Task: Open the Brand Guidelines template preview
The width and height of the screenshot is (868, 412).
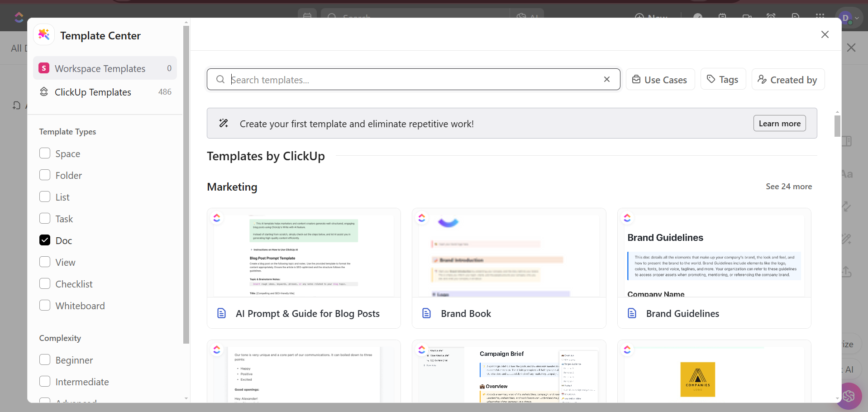Action: [714, 268]
